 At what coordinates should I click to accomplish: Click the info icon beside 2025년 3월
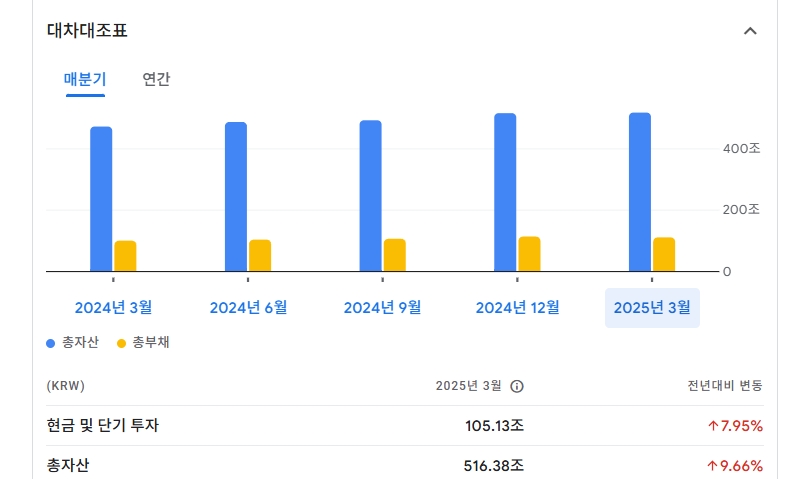pyautogui.click(x=517, y=386)
